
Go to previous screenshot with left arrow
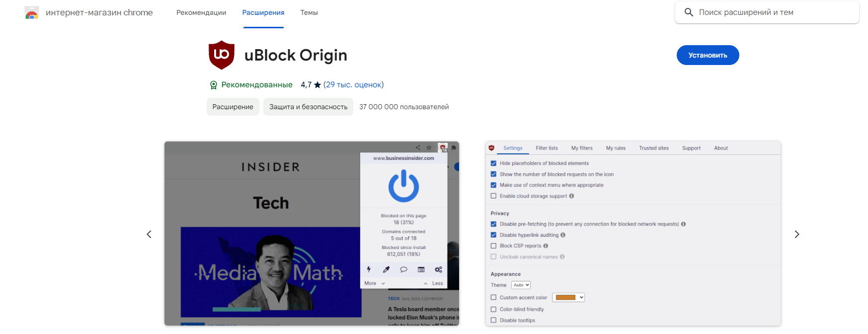tap(149, 234)
